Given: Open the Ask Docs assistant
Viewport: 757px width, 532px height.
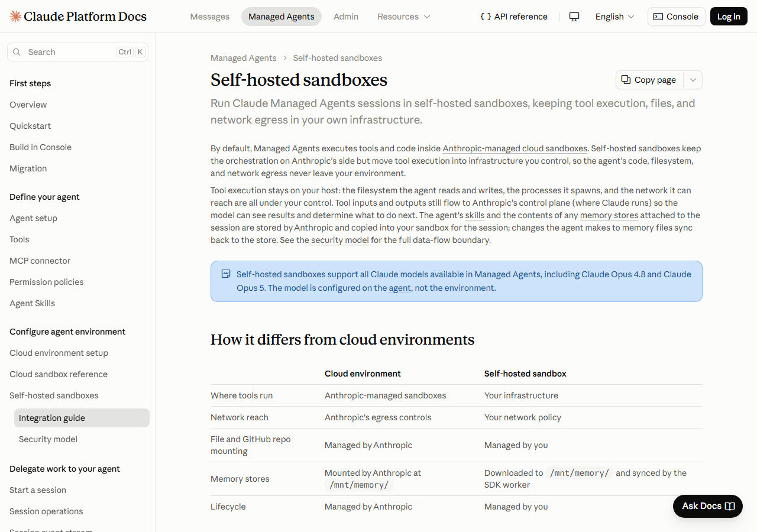Looking at the screenshot, I should pos(708,506).
